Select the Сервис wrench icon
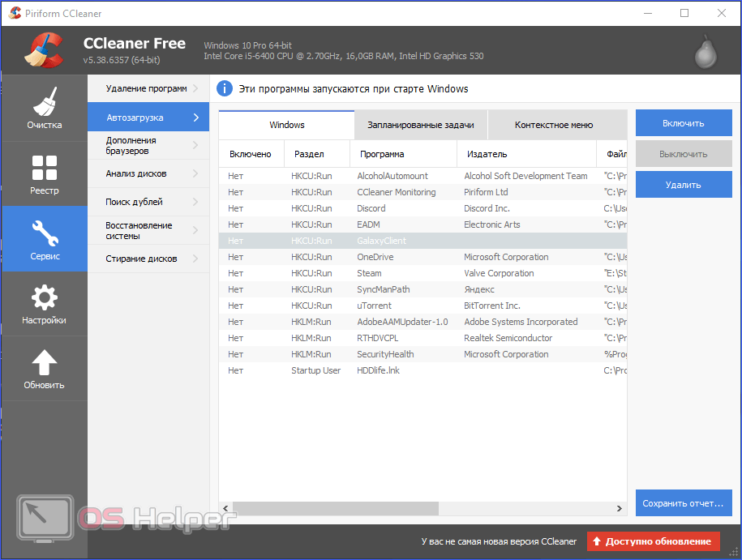This screenshot has width=742, height=560. click(x=45, y=233)
